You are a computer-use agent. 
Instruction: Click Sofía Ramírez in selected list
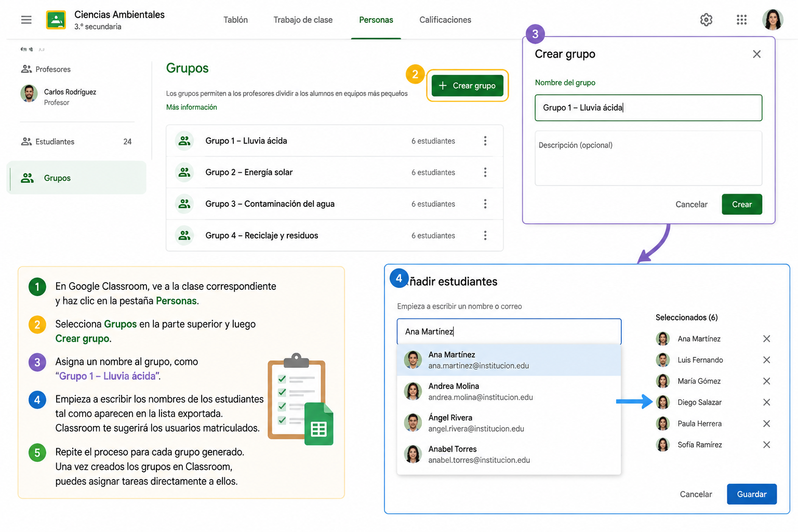[699, 445]
